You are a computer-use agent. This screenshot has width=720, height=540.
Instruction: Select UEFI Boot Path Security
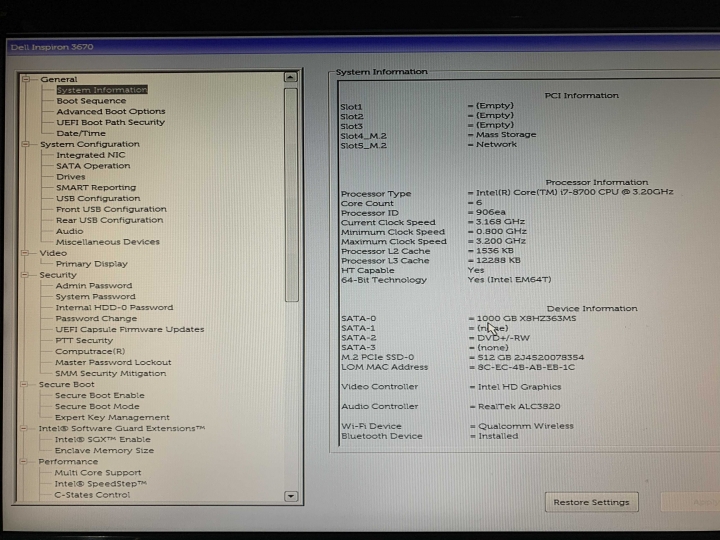(111, 122)
